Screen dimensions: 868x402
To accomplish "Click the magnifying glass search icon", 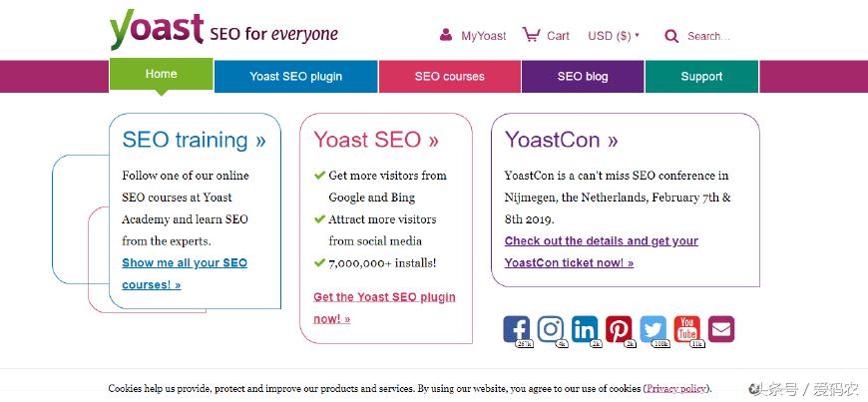I will pos(671,37).
